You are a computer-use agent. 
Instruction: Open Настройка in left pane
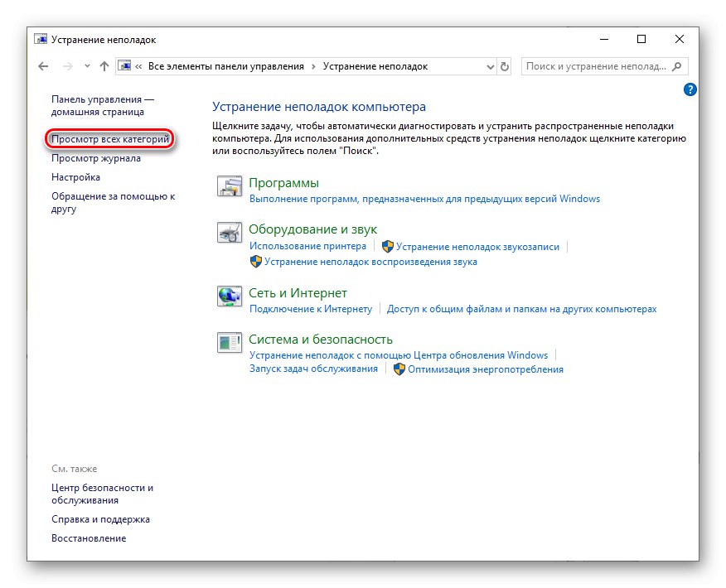coord(75,177)
